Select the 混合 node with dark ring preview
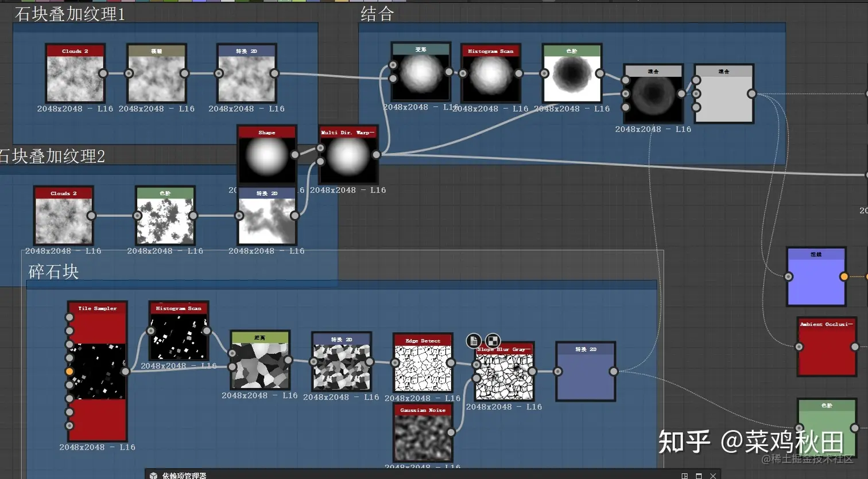The width and height of the screenshot is (868, 479). point(653,94)
